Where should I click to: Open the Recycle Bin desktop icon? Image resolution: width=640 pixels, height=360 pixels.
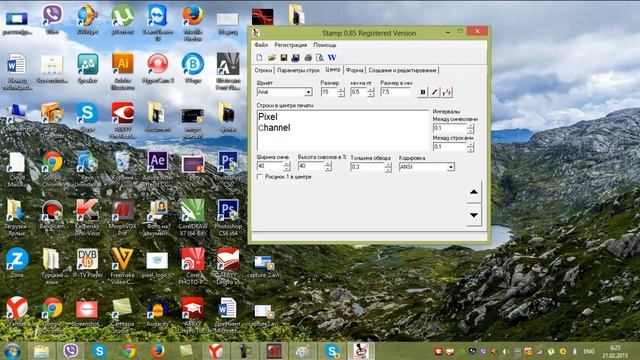pos(122,166)
